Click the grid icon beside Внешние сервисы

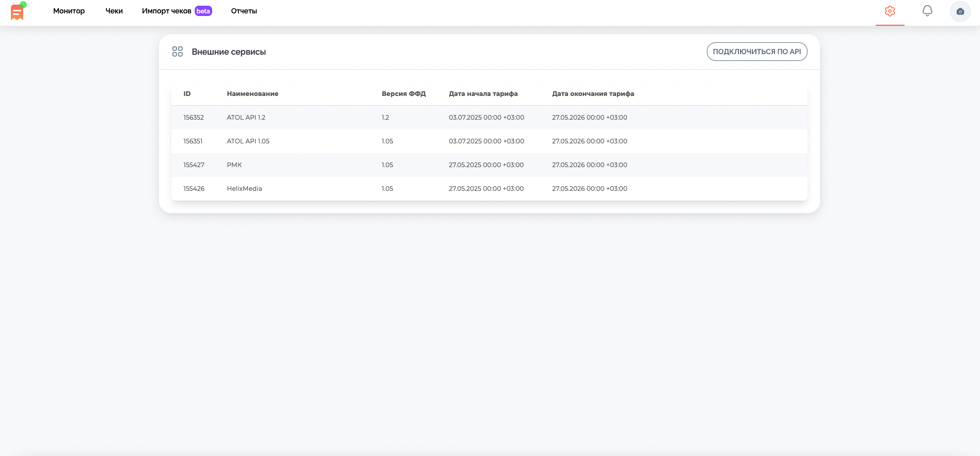pyautogui.click(x=178, y=52)
